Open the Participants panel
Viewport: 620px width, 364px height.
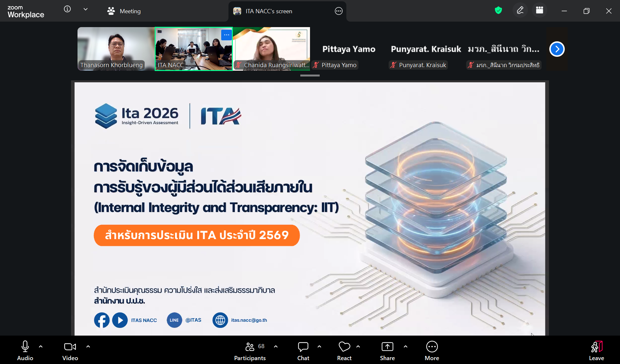(x=250, y=350)
